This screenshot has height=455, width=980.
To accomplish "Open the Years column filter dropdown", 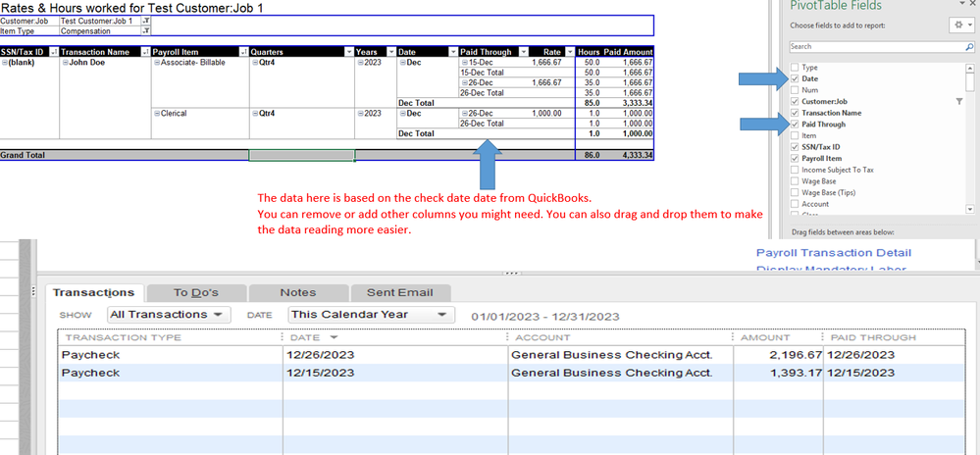I will (x=391, y=52).
